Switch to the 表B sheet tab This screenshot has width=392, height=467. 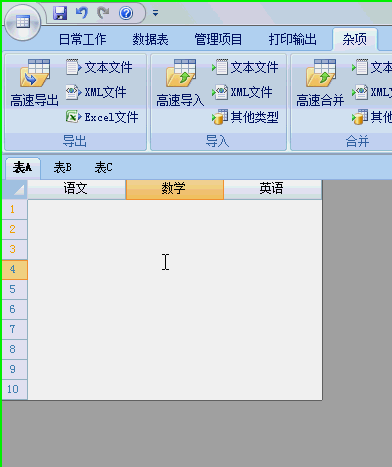pos(63,167)
